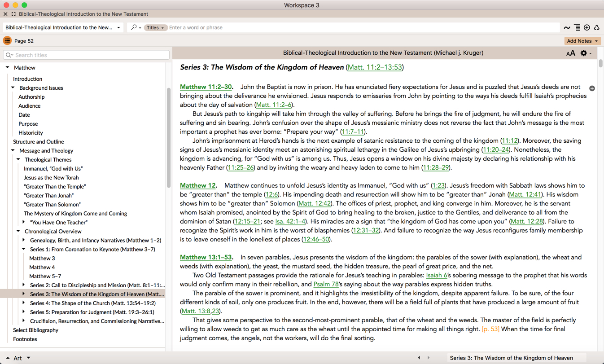Toggle the orange table of contents icon
The height and width of the screenshot is (364, 604).
(x=7, y=41)
